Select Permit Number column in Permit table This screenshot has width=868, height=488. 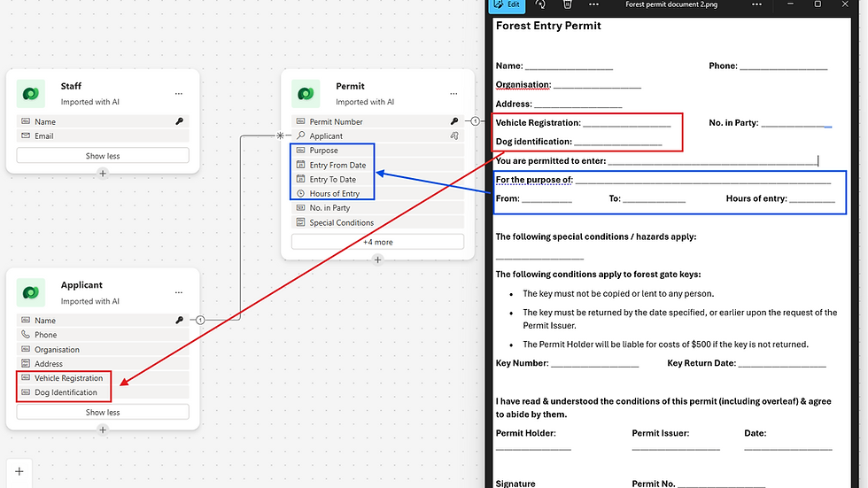[x=377, y=121]
